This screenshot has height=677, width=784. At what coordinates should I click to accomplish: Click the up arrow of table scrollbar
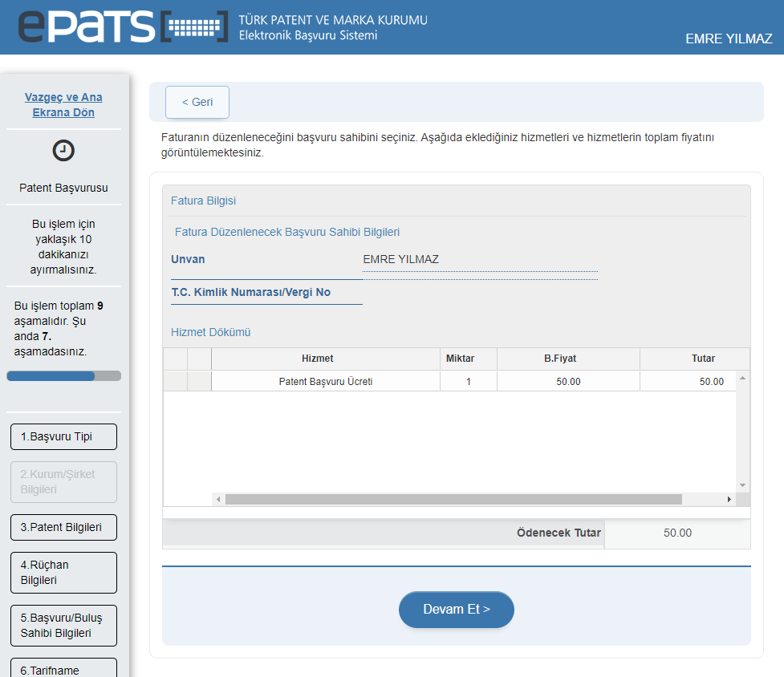742,379
